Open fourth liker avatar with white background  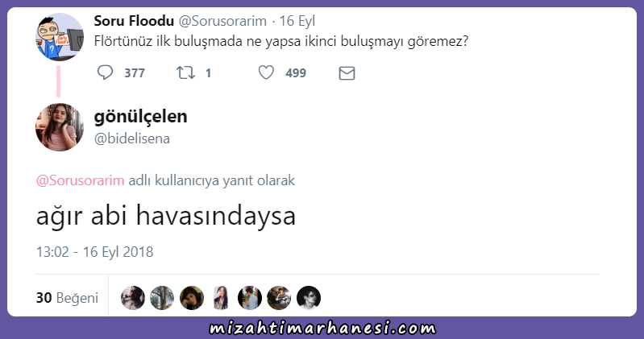tap(221, 298)
